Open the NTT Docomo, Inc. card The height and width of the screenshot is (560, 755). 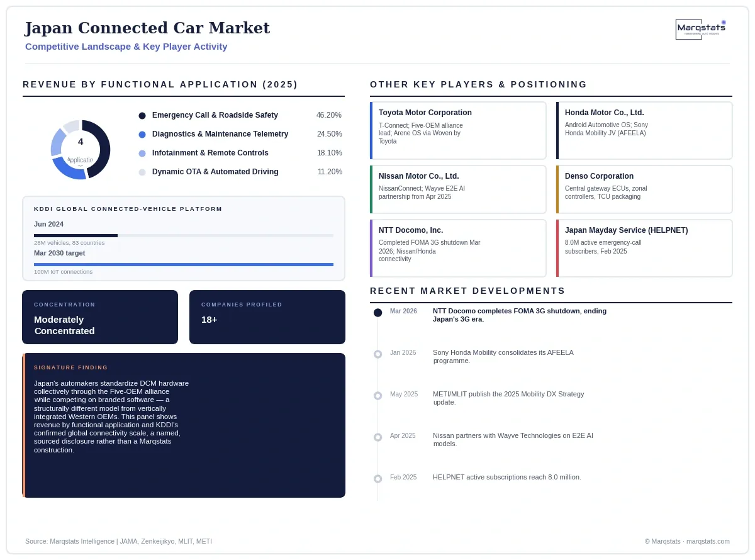pyautogui.click(x=458, y=248)
